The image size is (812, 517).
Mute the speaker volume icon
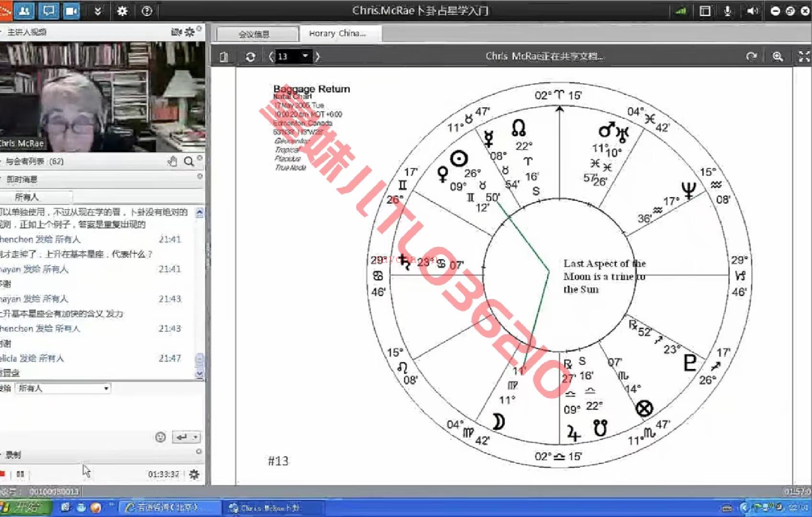[752, 11]
